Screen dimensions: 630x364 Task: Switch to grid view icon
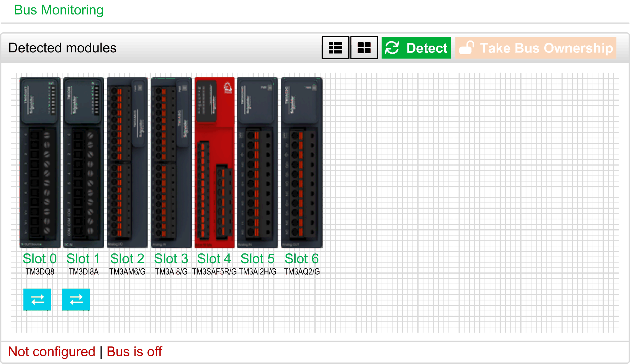pos(364,48)
